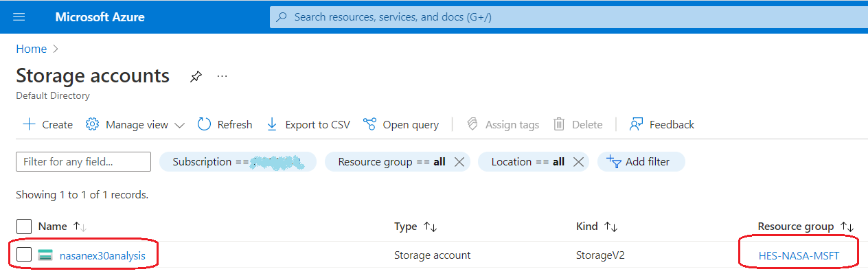The height and width of the screenshot is (278, 868).
Task: Open the Feedback panel
Action: click(662, 124)
